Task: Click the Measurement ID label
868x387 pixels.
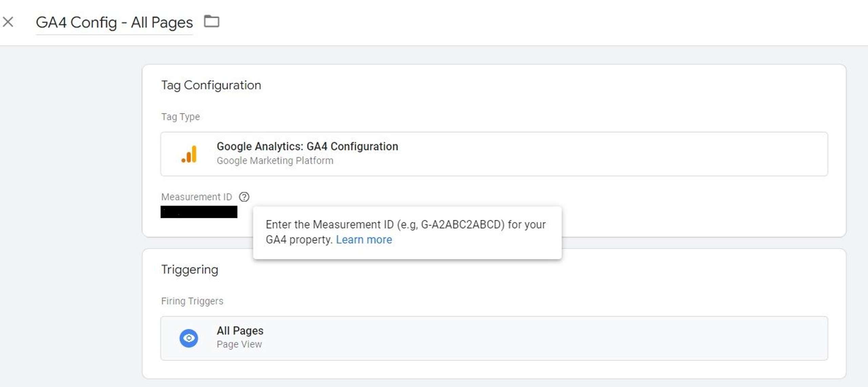Action: pyautogui.click(x=196, y=197)
